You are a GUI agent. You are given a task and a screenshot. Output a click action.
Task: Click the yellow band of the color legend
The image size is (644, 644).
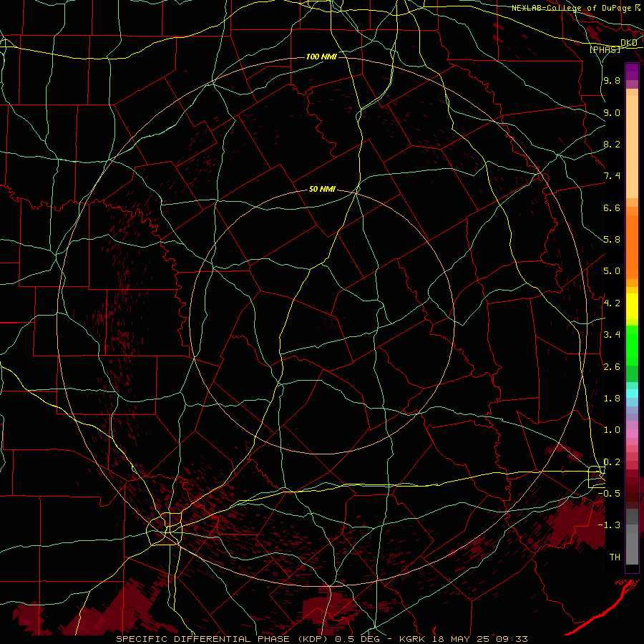(632, 306)
